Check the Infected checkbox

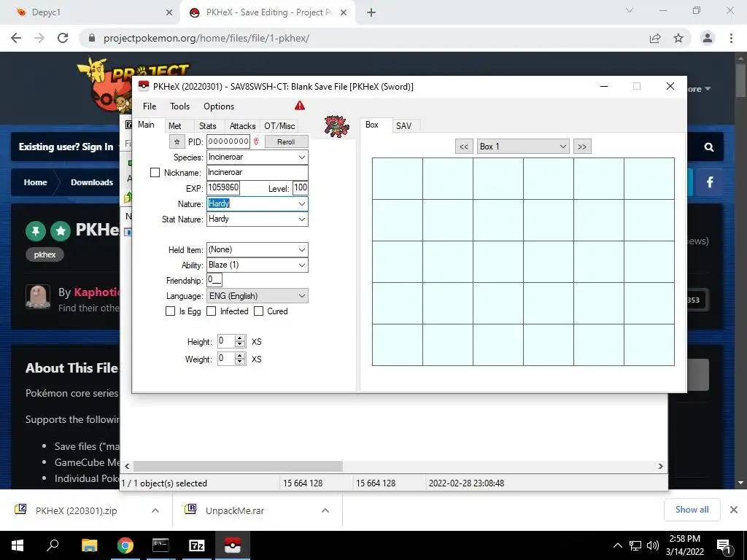click(211, 311)
